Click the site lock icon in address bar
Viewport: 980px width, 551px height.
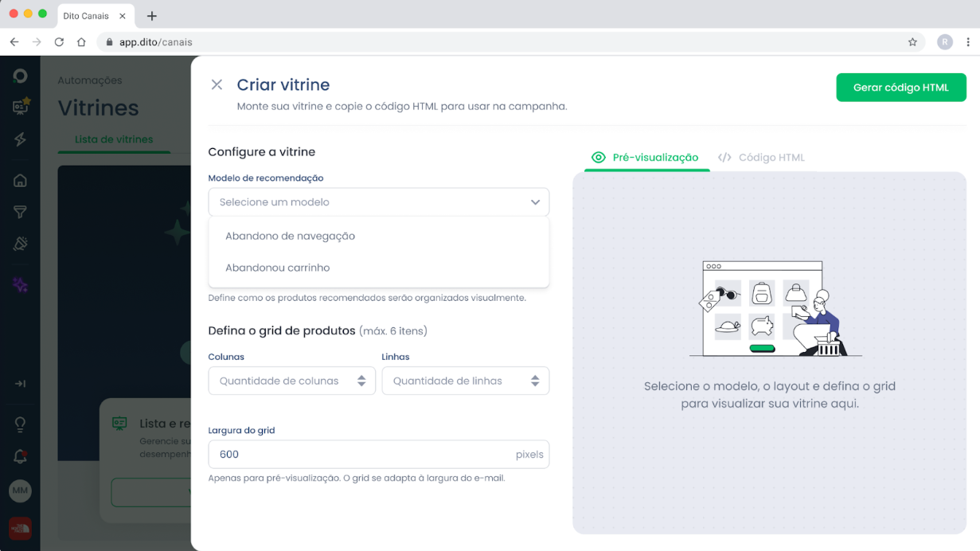tap(110, 42)
